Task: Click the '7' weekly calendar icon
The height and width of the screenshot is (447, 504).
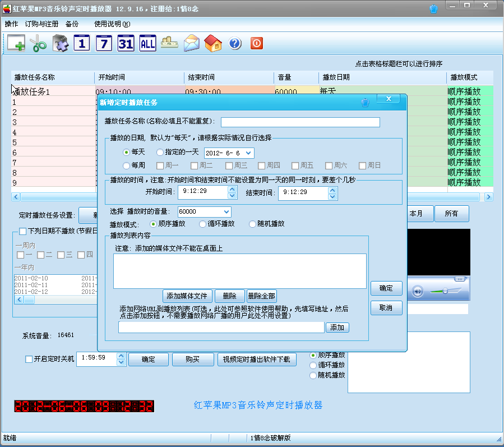Action: tap(103, 43)
